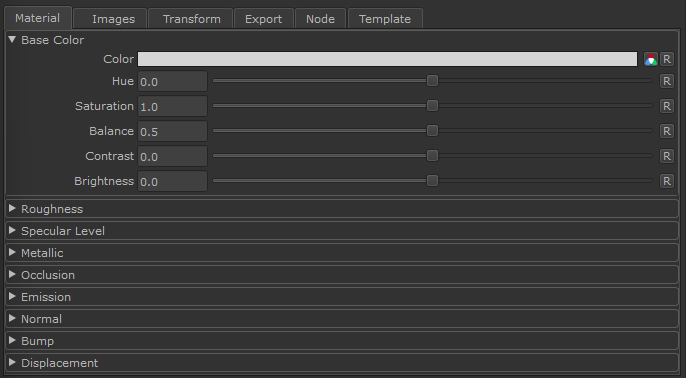
Task: Reset Brightness using its R button
Action: (667, 181)
